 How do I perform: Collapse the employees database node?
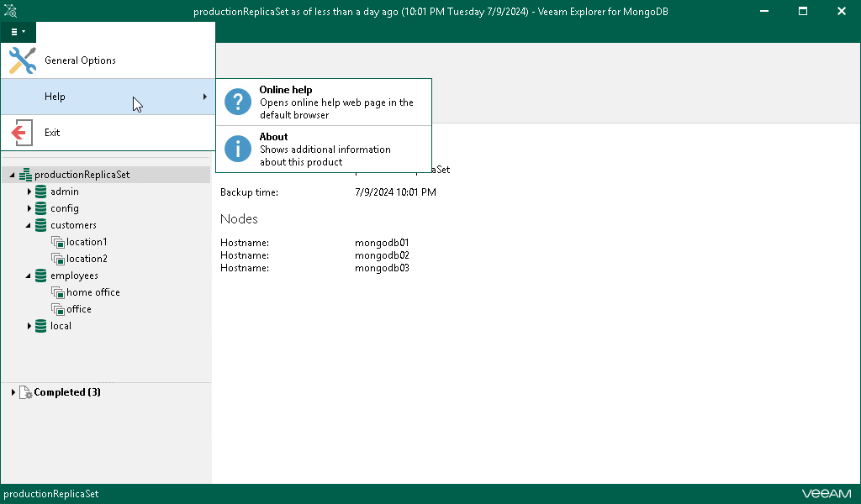pyautogui.click(x=29, y=276)
